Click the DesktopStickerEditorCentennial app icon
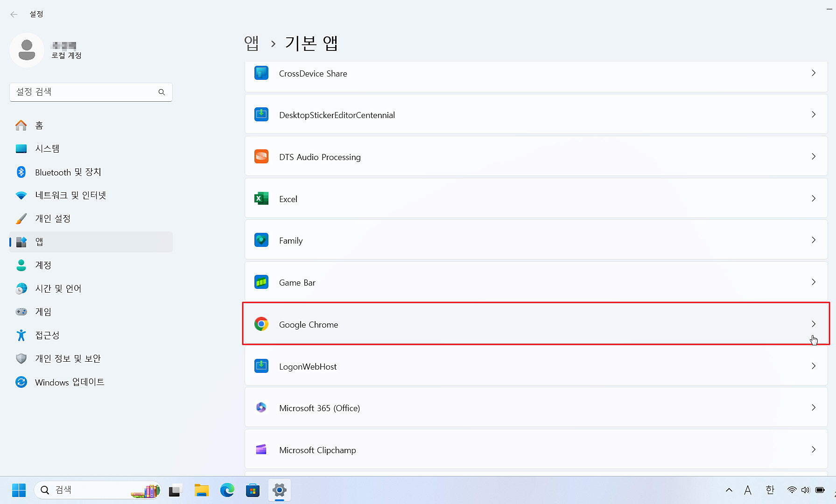The width and height of the screenshot is (836, 504). [x=261, y=115]
